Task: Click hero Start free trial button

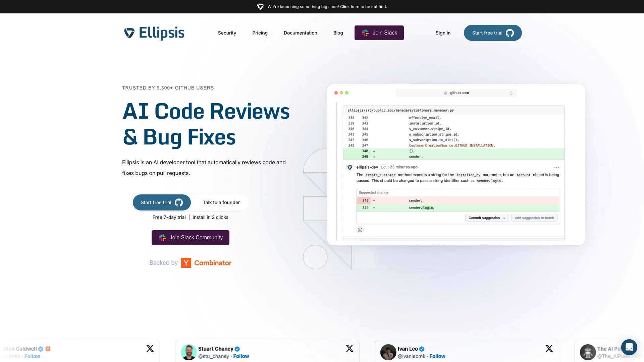Action: pos(162,202)
